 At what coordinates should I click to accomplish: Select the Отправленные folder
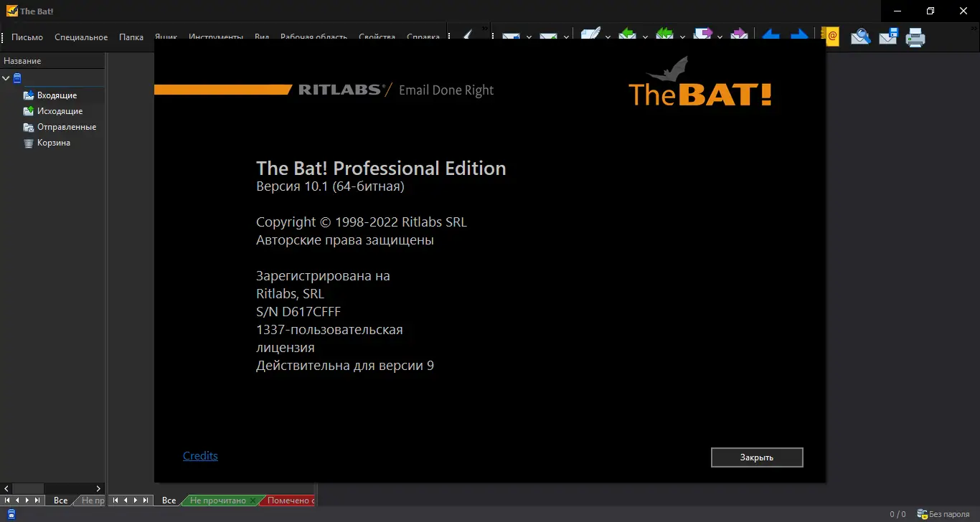67,127
